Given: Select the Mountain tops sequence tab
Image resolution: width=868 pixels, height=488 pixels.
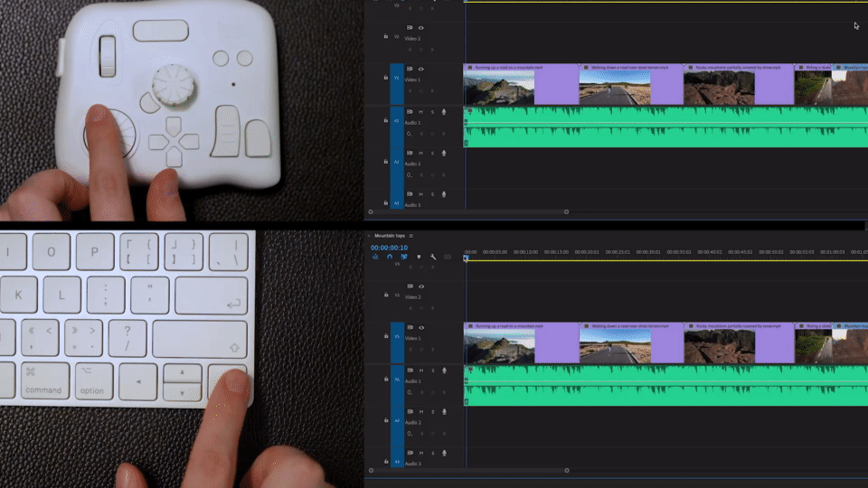Looking at the screenshot, I should 390,236.
